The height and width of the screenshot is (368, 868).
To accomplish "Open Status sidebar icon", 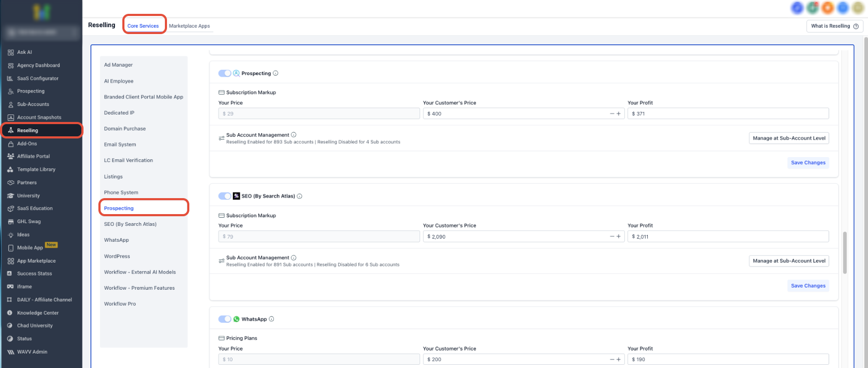I will (10, 339).
